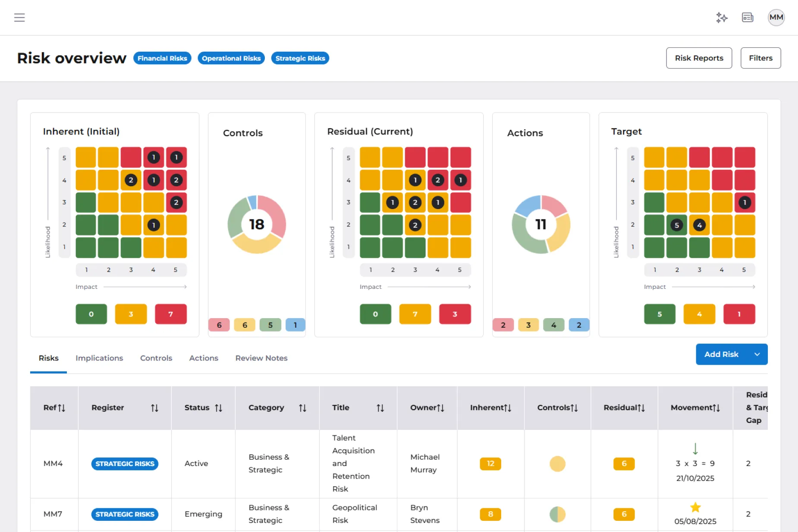Open the MM user profile avatar
Viewport: 798px width, 532px height.
pyautogui.click(x=776, y=18)
